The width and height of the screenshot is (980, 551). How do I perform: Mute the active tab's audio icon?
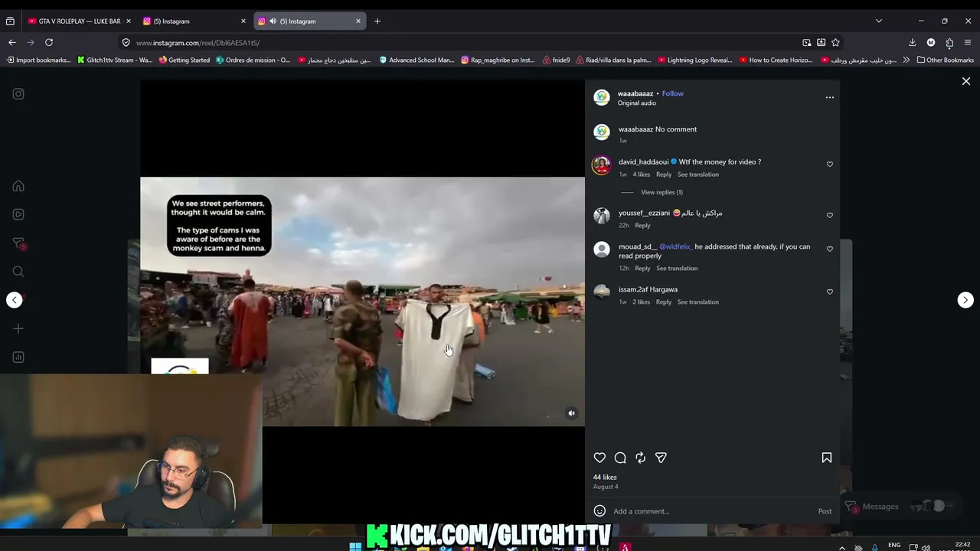273,21
